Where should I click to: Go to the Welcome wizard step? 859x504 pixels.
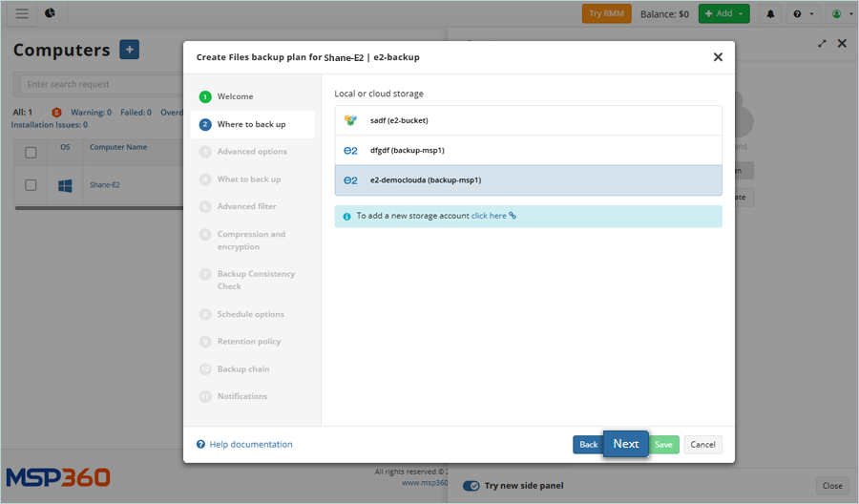click(x=235, y=96)
